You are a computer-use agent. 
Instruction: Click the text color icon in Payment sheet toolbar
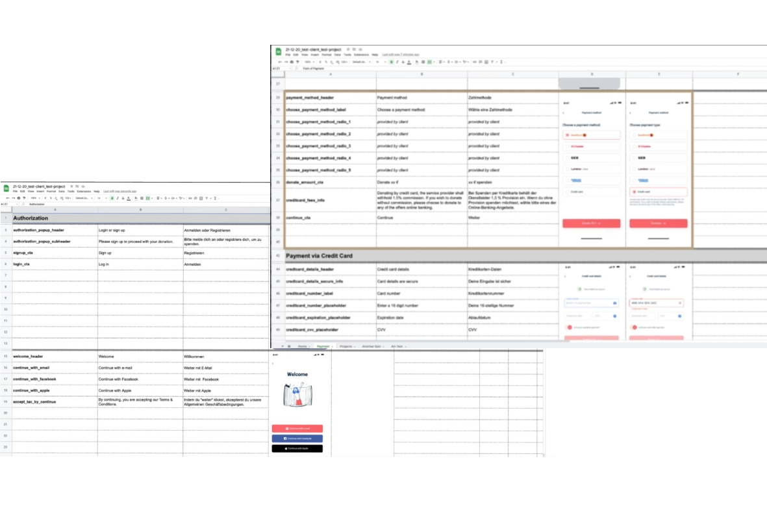click(409, 62)
